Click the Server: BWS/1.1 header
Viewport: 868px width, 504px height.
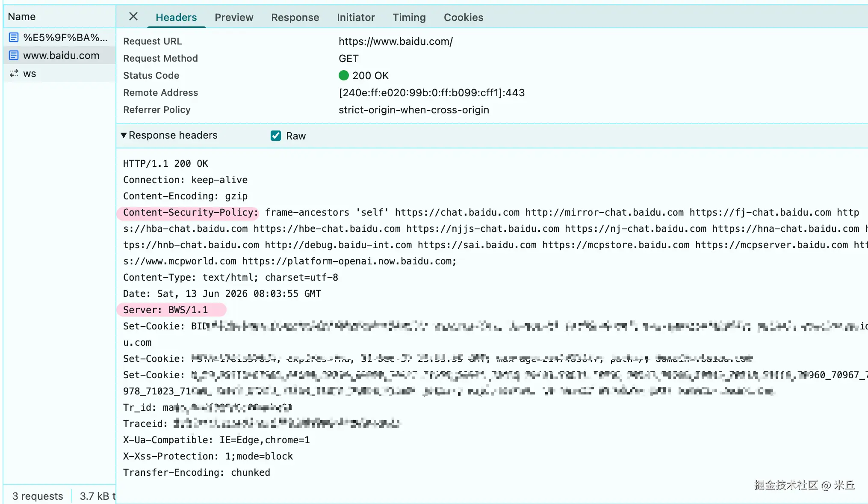pos(165,310)
